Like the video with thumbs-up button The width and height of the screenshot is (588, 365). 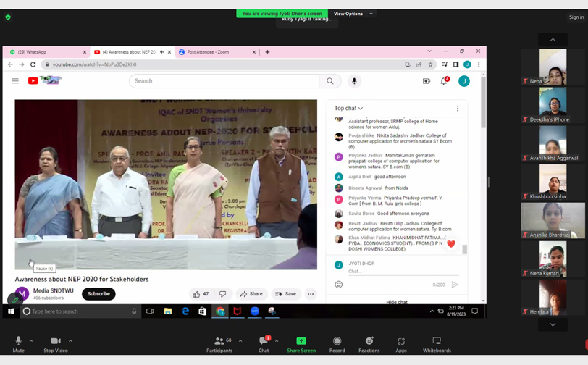tap(197, 294)
